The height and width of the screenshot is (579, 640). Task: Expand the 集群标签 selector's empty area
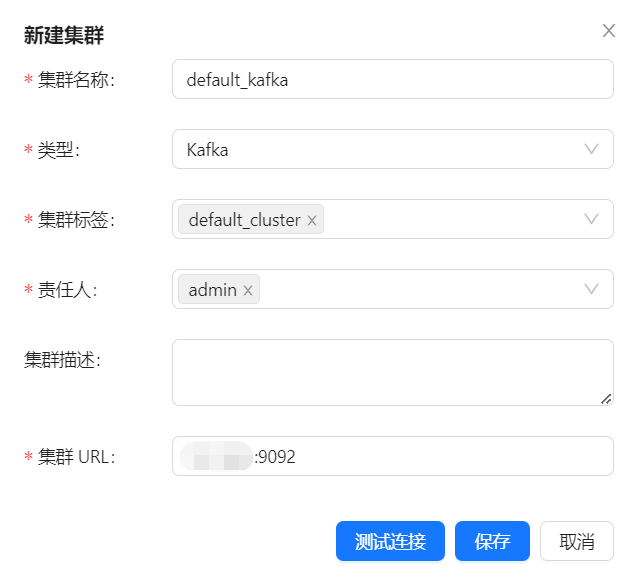click(450, 220)
